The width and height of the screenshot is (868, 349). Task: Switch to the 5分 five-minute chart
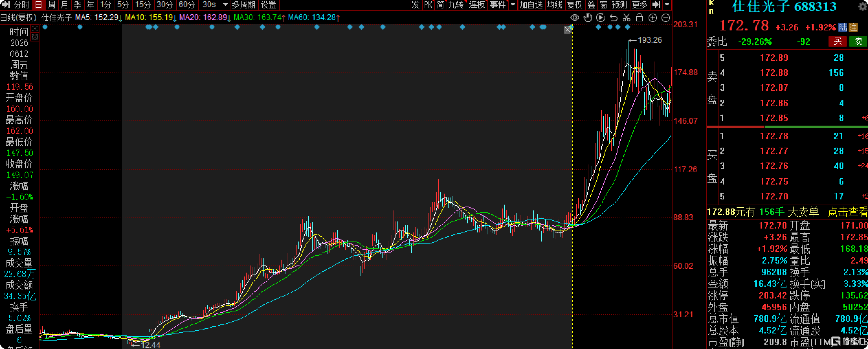click(x=123, y=5)
